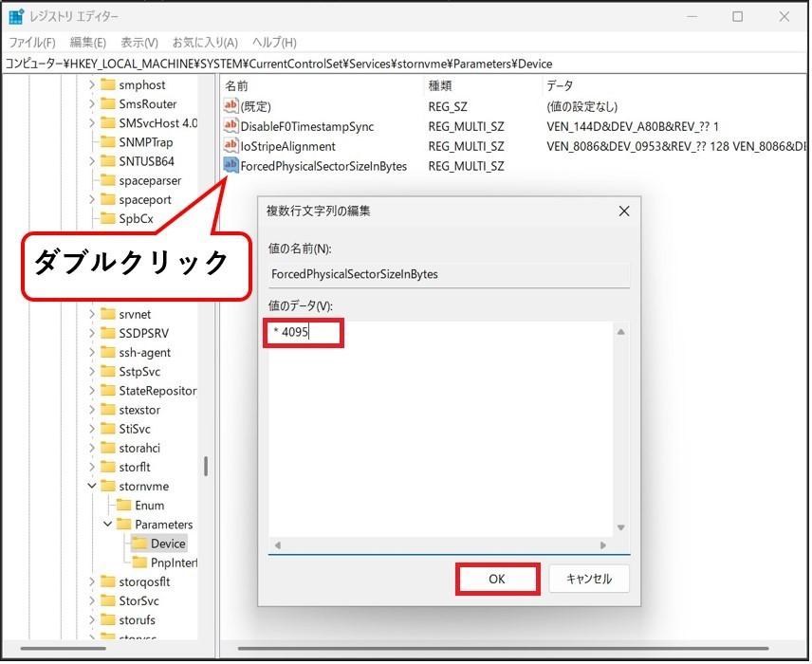This screenshot has width=812, height=664.
Task: Click the StiSvc folder icon
Action: [107, 429]
